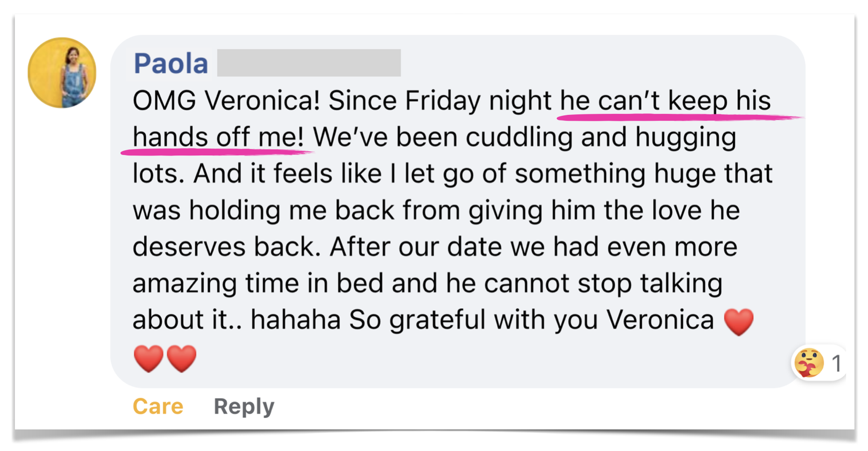Click the phrase "cuddling and hugging"
This screenshot has height=451, width=868.
coord(601,137)
